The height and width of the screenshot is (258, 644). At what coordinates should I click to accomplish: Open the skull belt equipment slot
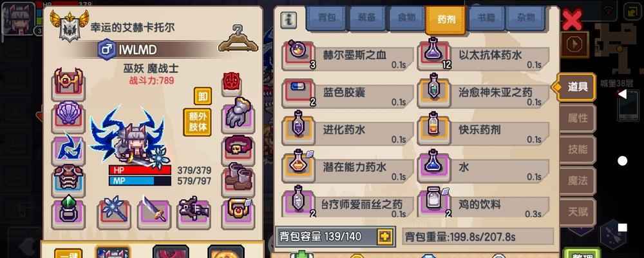click(239, 150)
